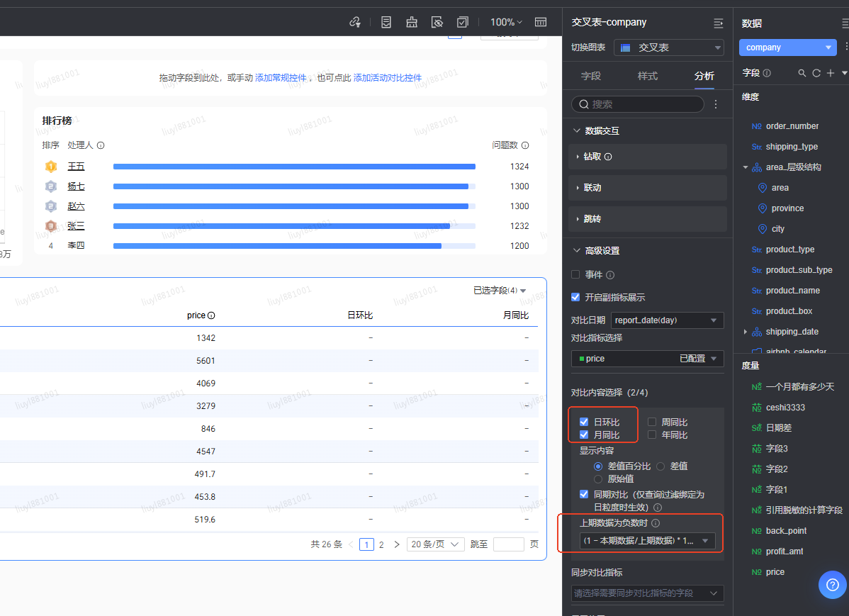
Task: Click the collapse icon beside 交叉表-company title
Action: point(719,23)
